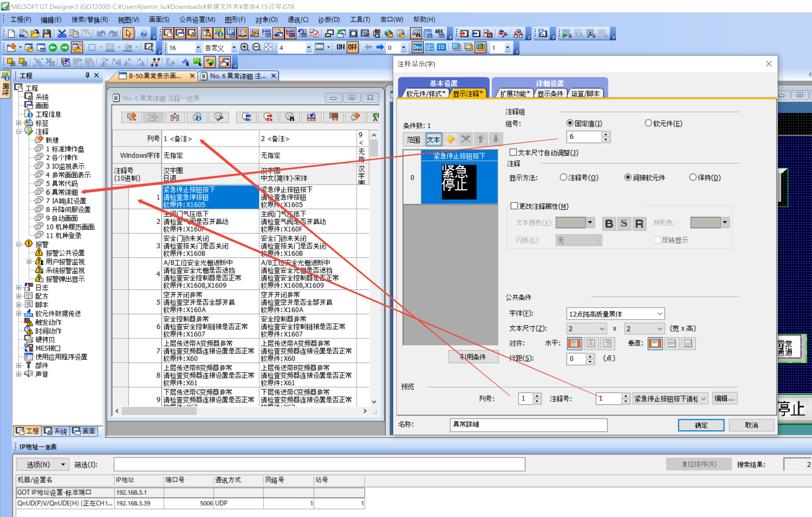Click the 确定 button
The image size is (812, 517).
701,425
